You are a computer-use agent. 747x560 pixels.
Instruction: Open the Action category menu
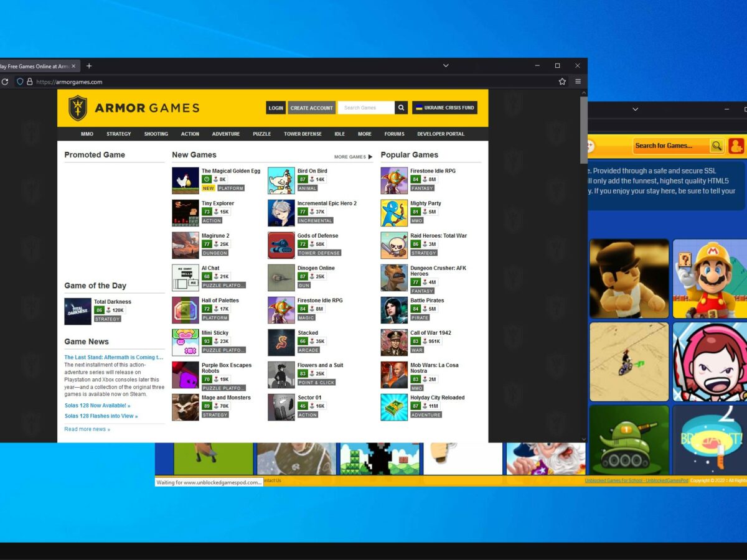190,134
